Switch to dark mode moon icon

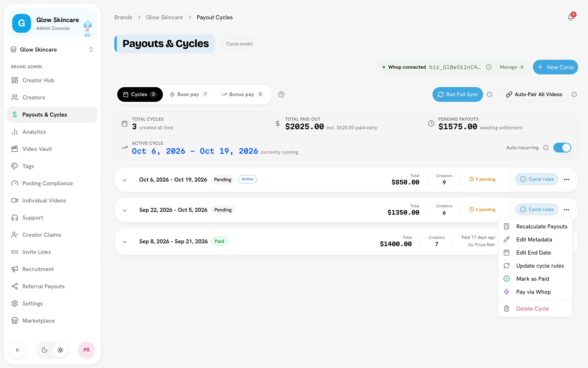(x=45, y=350)
